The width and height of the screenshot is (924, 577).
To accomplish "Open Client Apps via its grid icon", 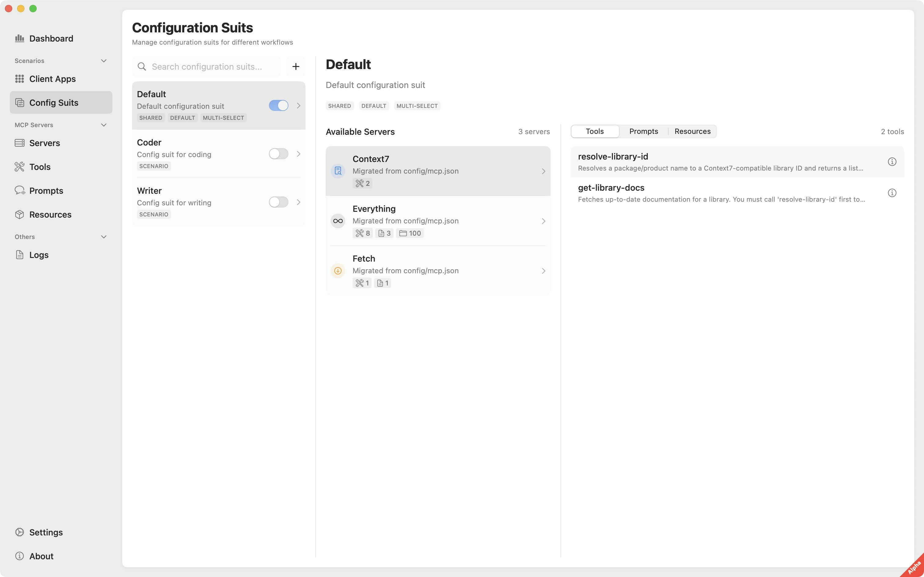I will (x=20, y=79).
